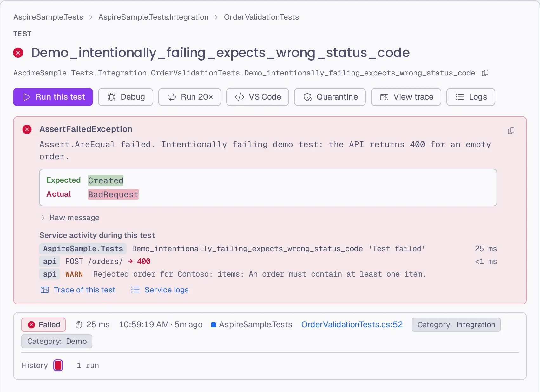Select the WARN Rejected order log row
Image resolution: width=540 pixels, height=392 pixels.
[268, 274]
